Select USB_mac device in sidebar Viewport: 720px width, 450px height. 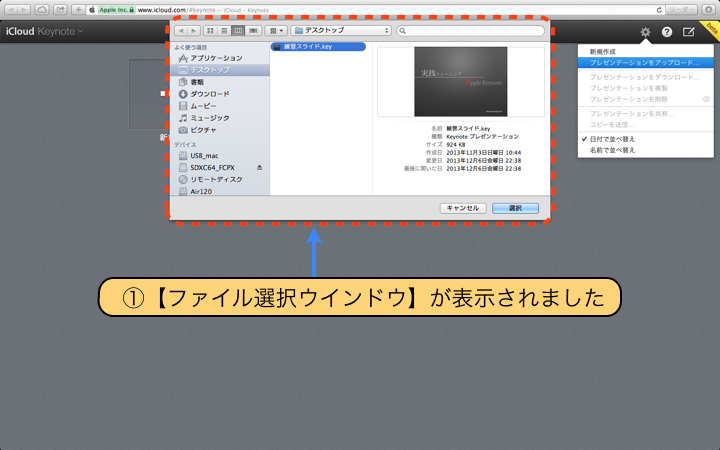[x=219, y=156]
